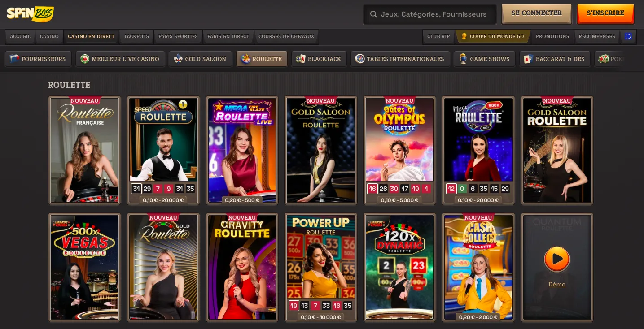The width and height of the screenshot is (644, 329).
Task: Click the Blackjack cards icon
Action: (301, 59)
